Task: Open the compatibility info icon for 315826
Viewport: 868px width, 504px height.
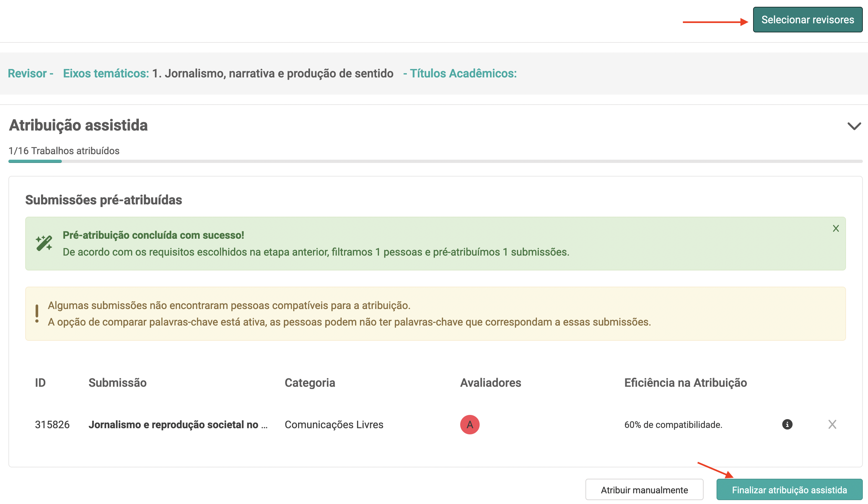Action: (x=787, y=424)
